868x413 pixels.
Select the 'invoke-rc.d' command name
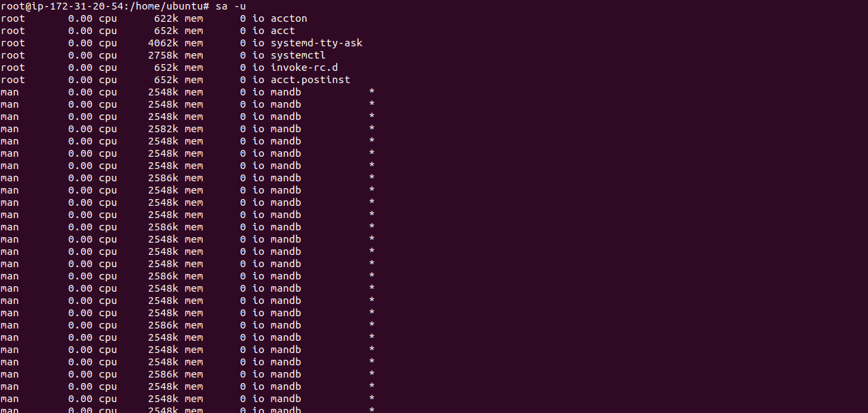pyautogui.click(x=304, y=67)
